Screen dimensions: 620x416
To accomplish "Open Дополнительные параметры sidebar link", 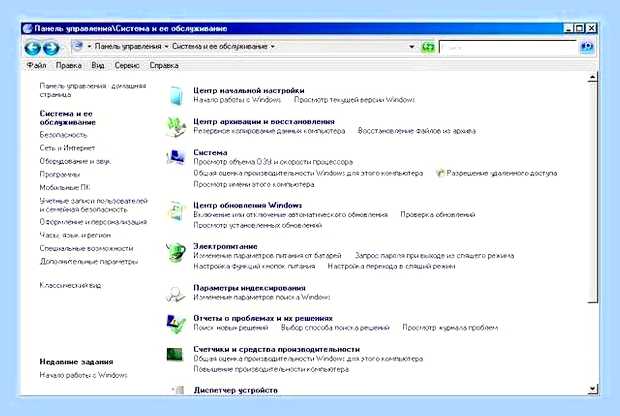I will pyautogui.click(x=89, y=261).
